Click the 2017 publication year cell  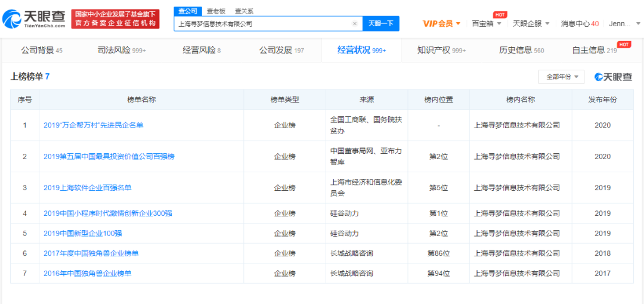coord(602,273)
